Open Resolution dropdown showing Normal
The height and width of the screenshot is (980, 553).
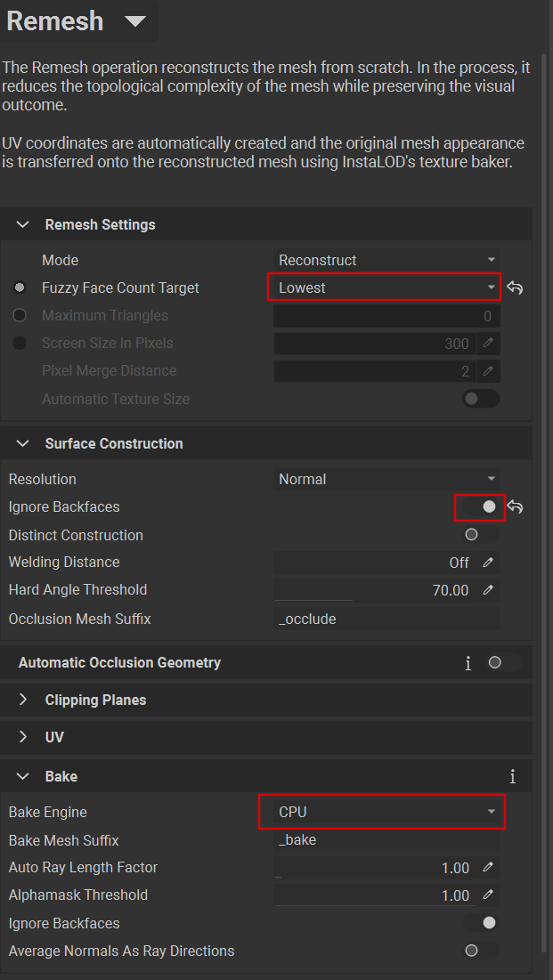(386, 479)
